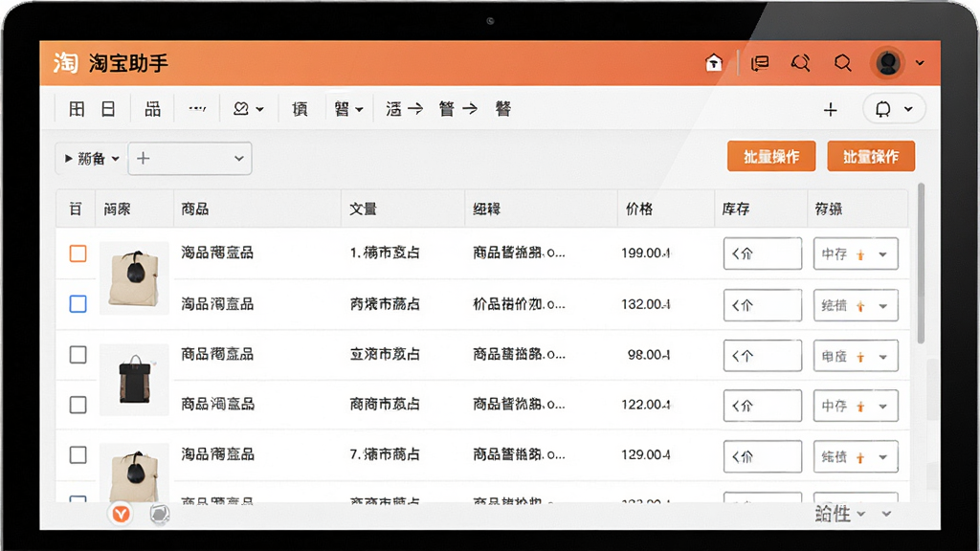Click the price cell 132.00
The width and height of the screenshot is (980, 551).
tap(646, 304)
